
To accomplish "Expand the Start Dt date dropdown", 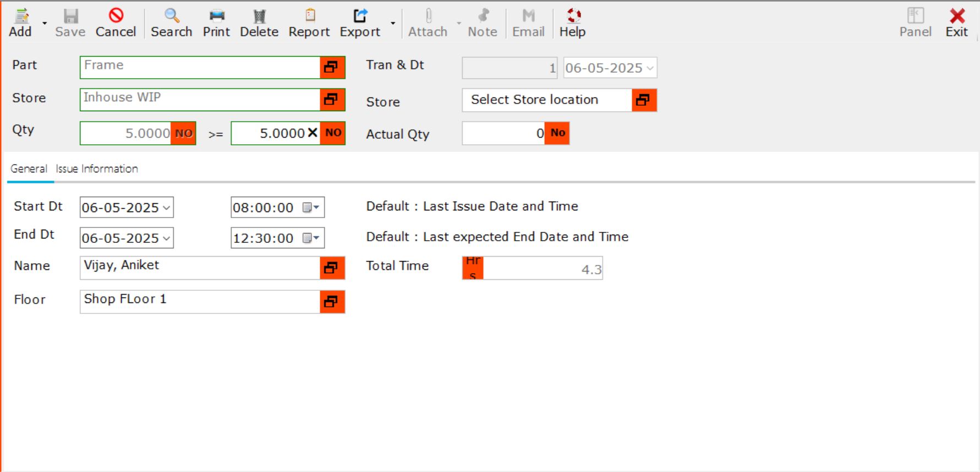I will click(x=166, y=208).
